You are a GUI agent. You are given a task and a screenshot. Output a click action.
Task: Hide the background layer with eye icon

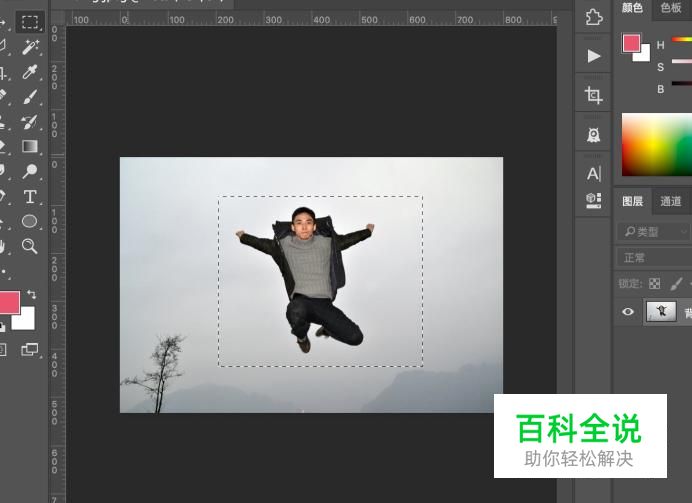[x=628, y=312]
